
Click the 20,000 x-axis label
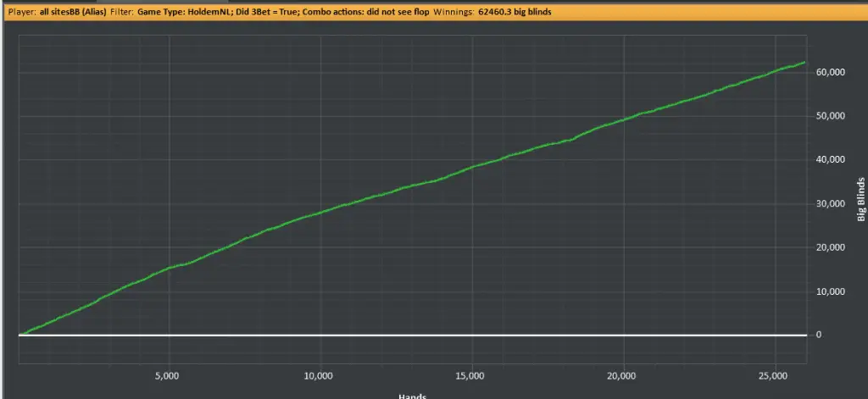tap(623, 376)
